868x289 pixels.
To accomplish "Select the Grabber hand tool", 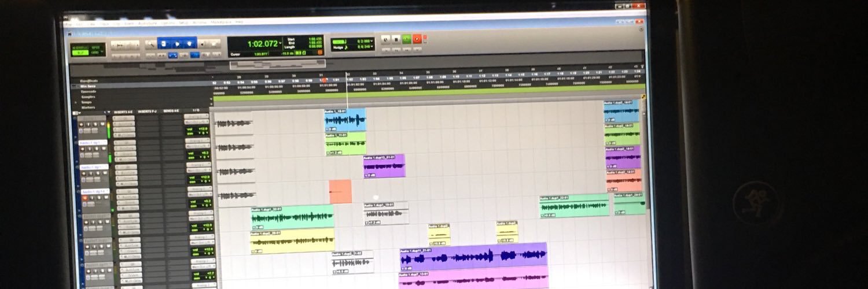I will pyautogui.click(x=190, y=43).
